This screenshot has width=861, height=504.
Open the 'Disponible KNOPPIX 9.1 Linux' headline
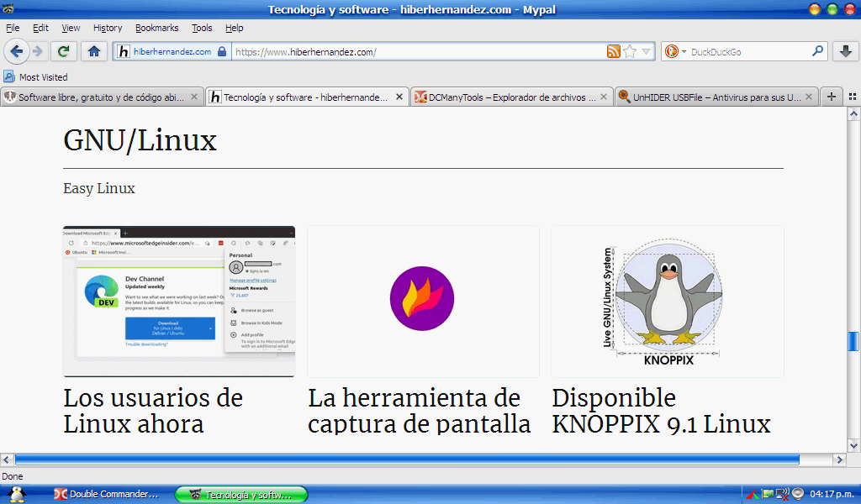661,412
